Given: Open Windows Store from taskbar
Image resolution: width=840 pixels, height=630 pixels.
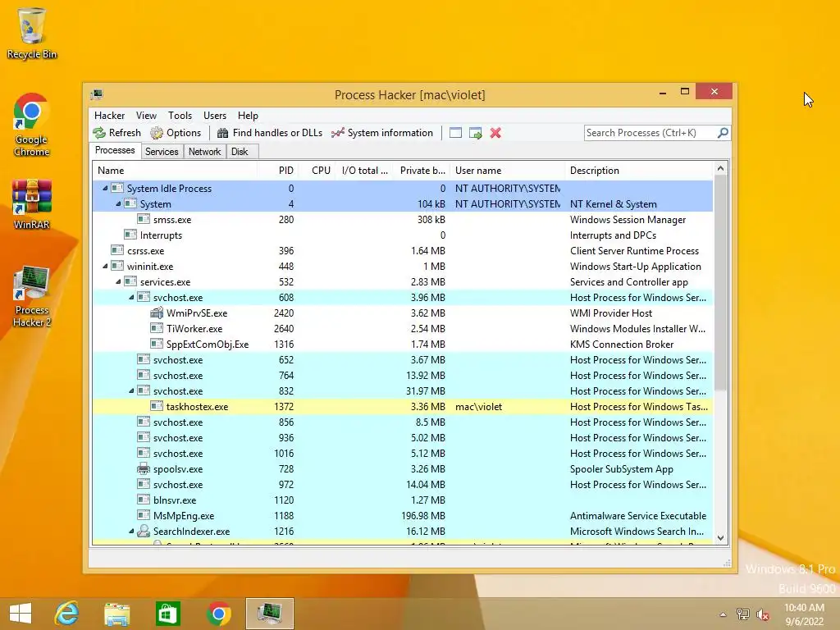Looking at the screenshot, I should click(167, 614).
